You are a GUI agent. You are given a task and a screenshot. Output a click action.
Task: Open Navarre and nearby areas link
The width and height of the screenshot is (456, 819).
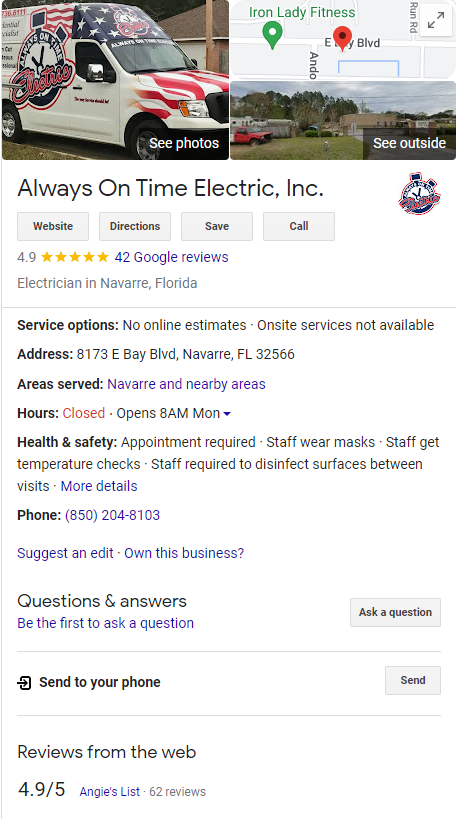[186, 384]
